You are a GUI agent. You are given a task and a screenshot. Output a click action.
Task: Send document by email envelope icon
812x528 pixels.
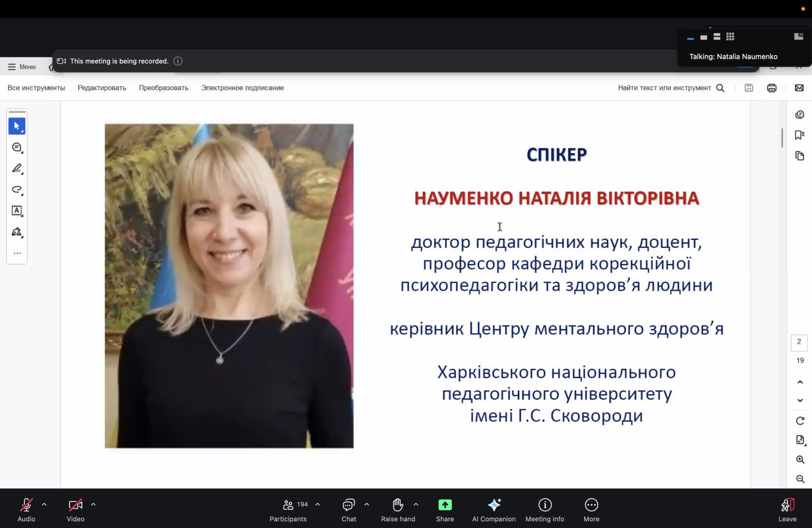click(x=799, y=88)
